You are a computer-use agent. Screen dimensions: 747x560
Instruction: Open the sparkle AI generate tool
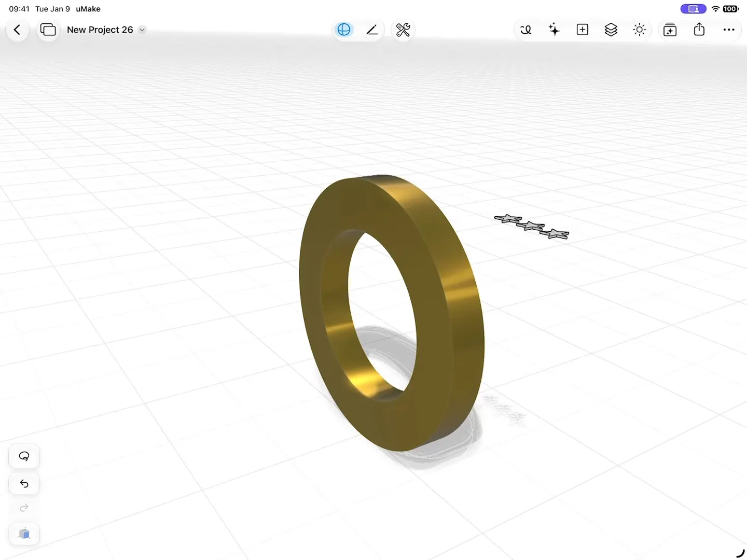(554, 30)
